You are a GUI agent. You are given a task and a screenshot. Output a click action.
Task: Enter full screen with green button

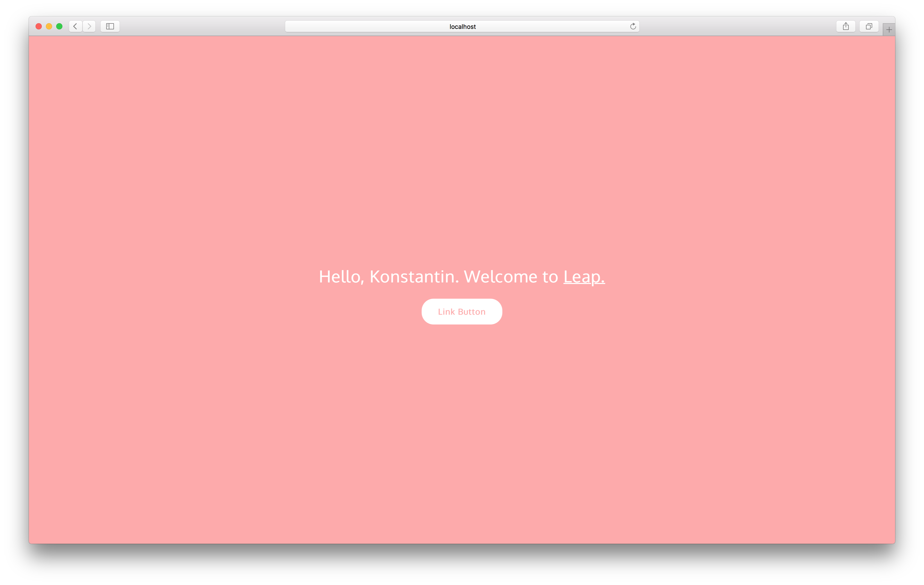(x=60, y=27)
